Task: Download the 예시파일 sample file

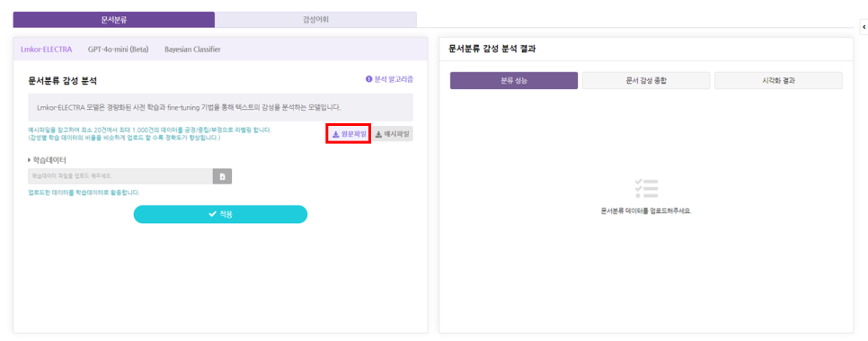Action: click(393, 134)
